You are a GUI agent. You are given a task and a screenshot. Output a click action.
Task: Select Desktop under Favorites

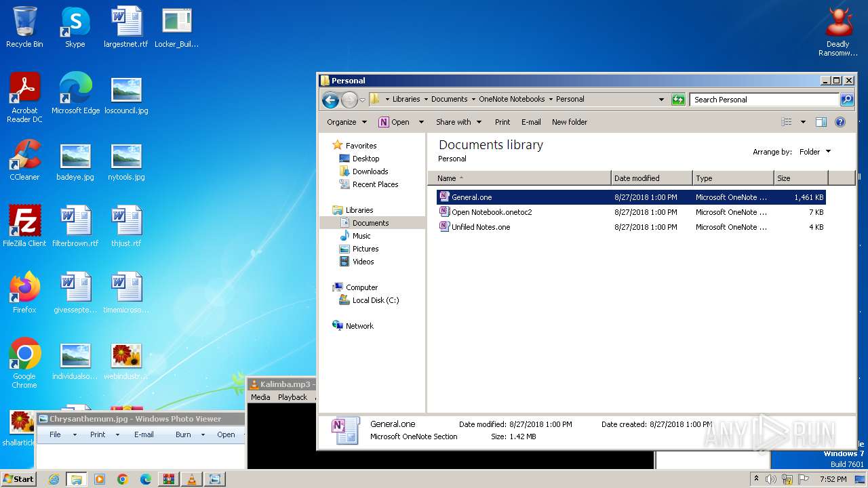click(366, 159)
